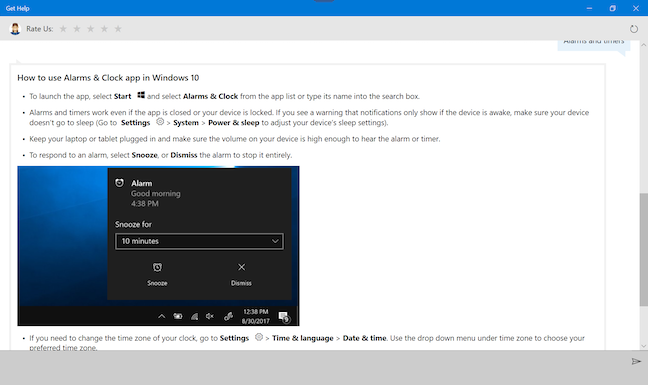Close the Get Help window
648x385 pixels.
tap(636, 8)
